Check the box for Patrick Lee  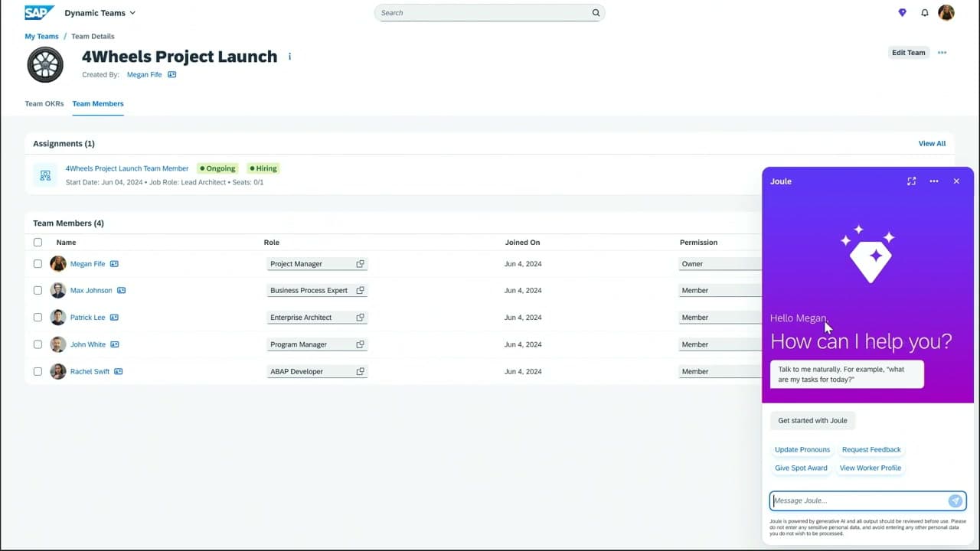[38, 318]
